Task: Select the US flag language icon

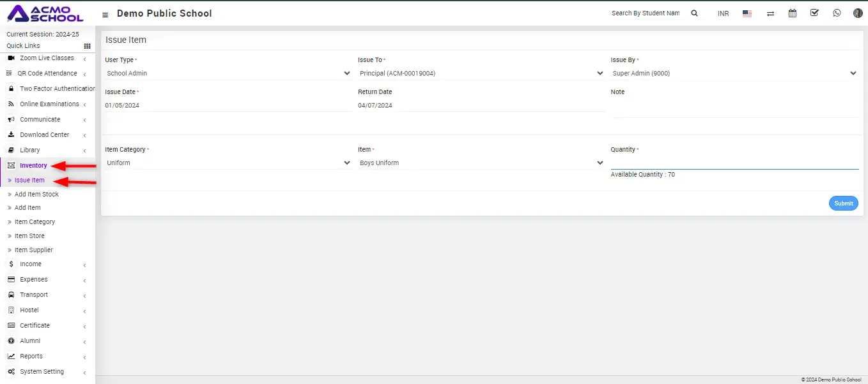Action: [x=747, y=13]
